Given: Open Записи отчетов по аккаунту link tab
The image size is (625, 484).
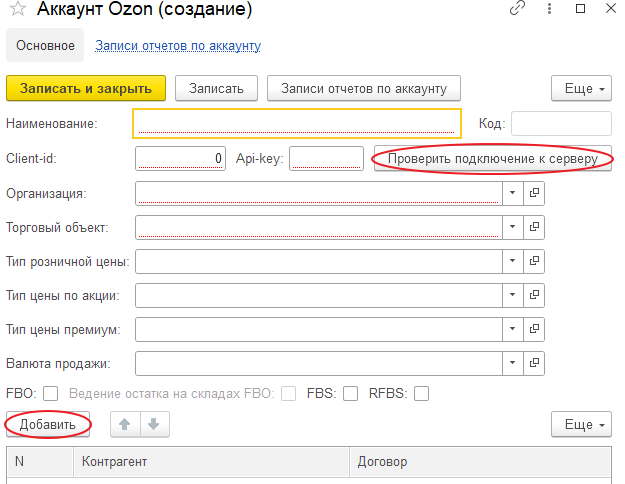Looking at the screenshot, I should 178,46.
